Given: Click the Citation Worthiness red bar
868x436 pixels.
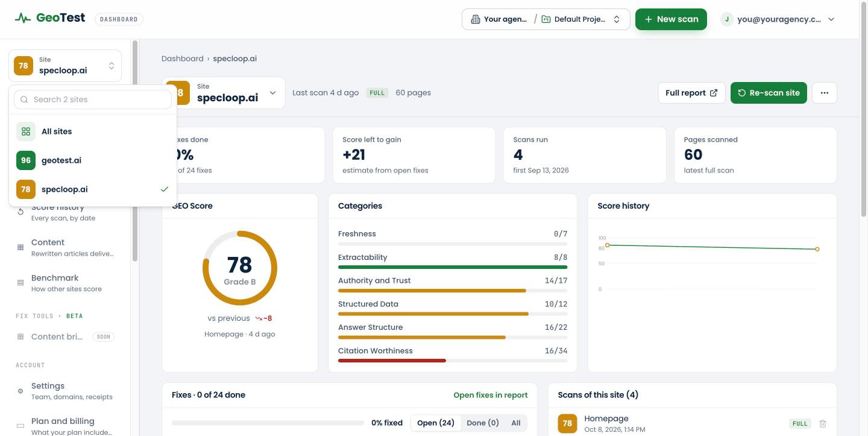Looking at the screenshot, I should (392, 361).
